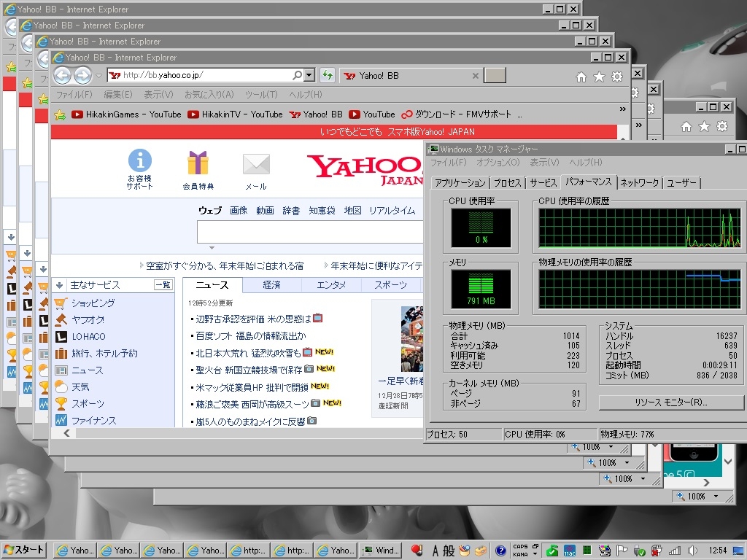Click the ヤフオク! gavel icon
747x560 pixels.
(61, 319)
